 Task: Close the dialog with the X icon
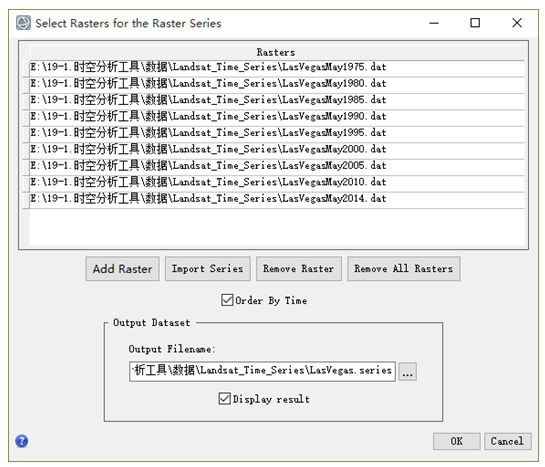point(517,23)
